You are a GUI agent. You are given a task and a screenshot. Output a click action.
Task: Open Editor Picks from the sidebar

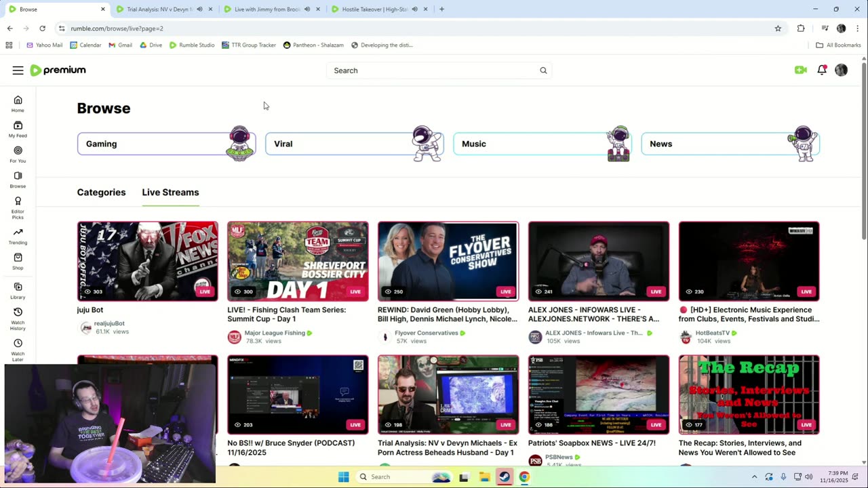(x=18, y=207)
